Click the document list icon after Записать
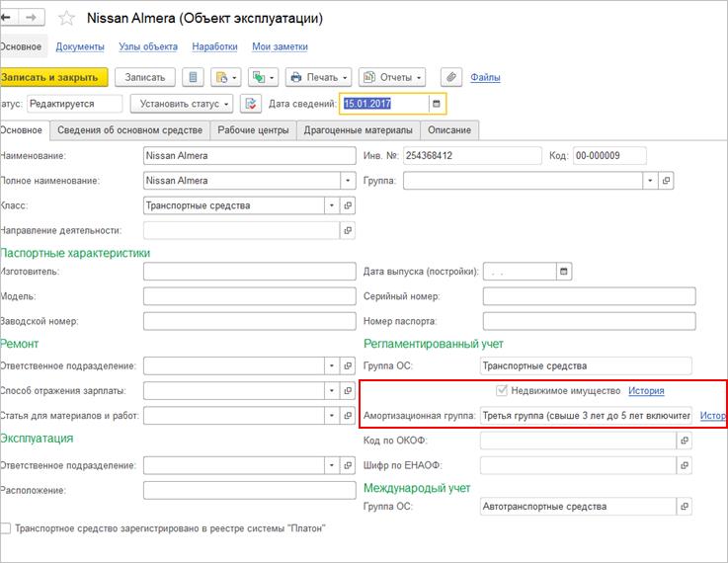728x563 pixels. pyautogui.click(x=193, y=77)
